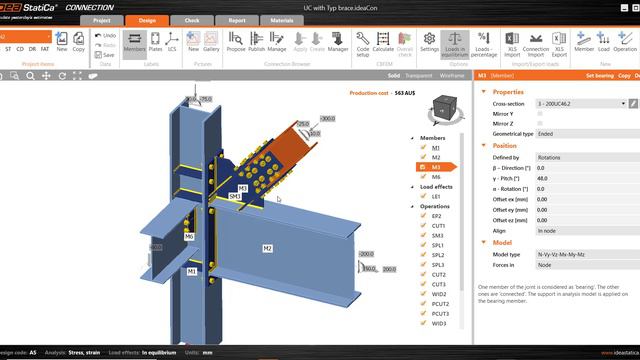Add a new Load
The width and height of the screenshot is (640, 360).
604,42
